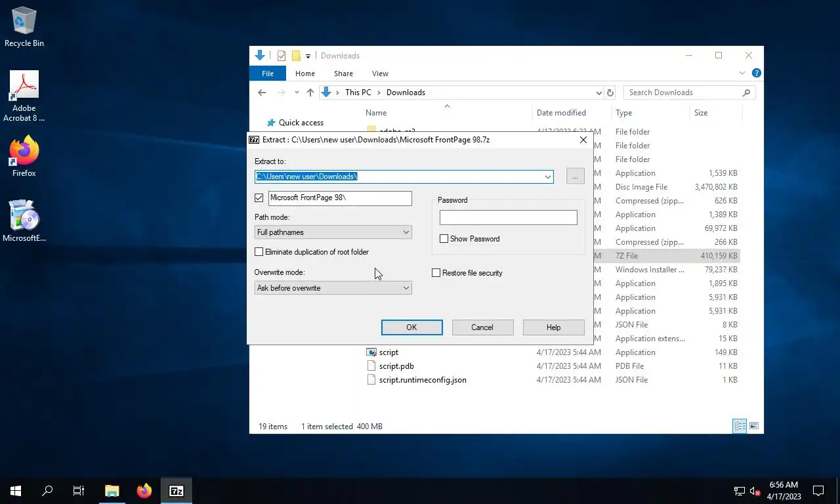The height and width of the screenshot is (504, 840).
Task: Click the script application file icon
Action: 371,352
